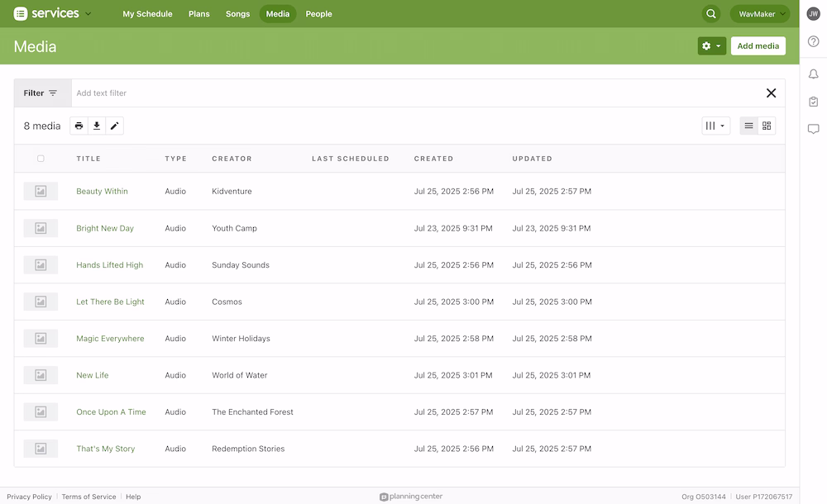Open search with the magnifier icon
This screenshot has width=827, height=504.
pyautogui.click(x=710, y=14)
